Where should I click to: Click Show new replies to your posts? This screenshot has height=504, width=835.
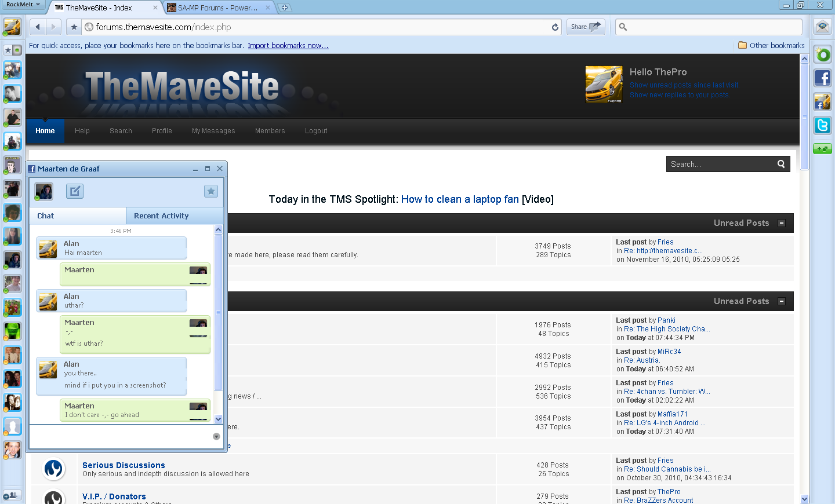click(680, 95)
